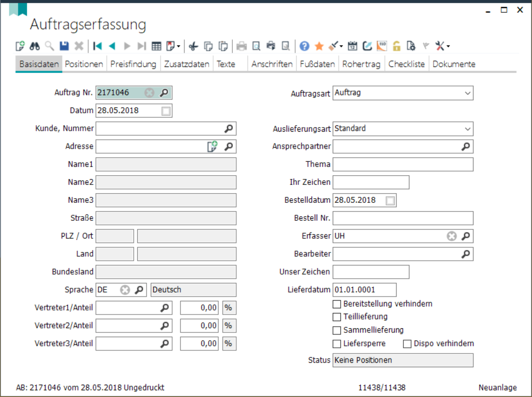Open the Dokumente tab
532x397 pixels.
pyautogui.click(x=454, y=64)
